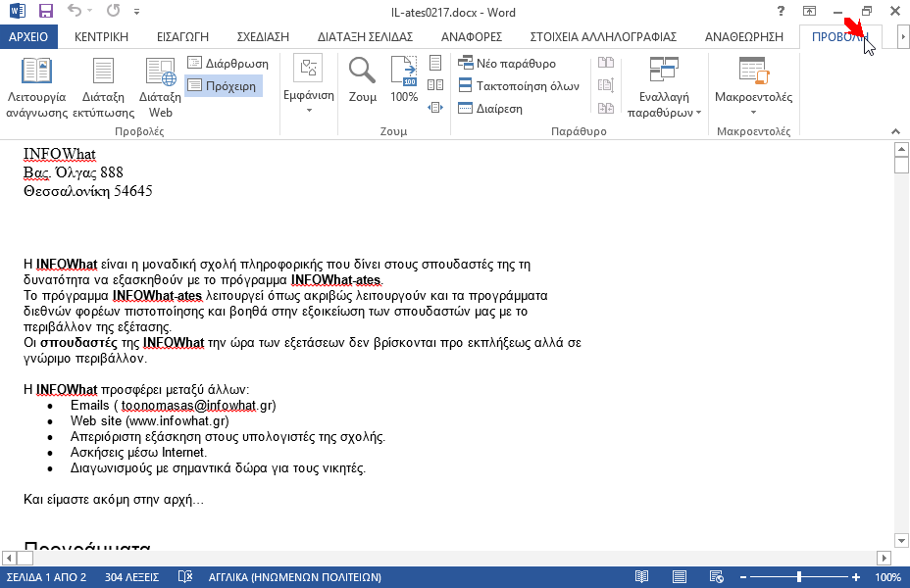The width and height of the screenshot is (910, 588).
Task: Open a Νέο παράθυρο
Action: [x=507, y=63]
